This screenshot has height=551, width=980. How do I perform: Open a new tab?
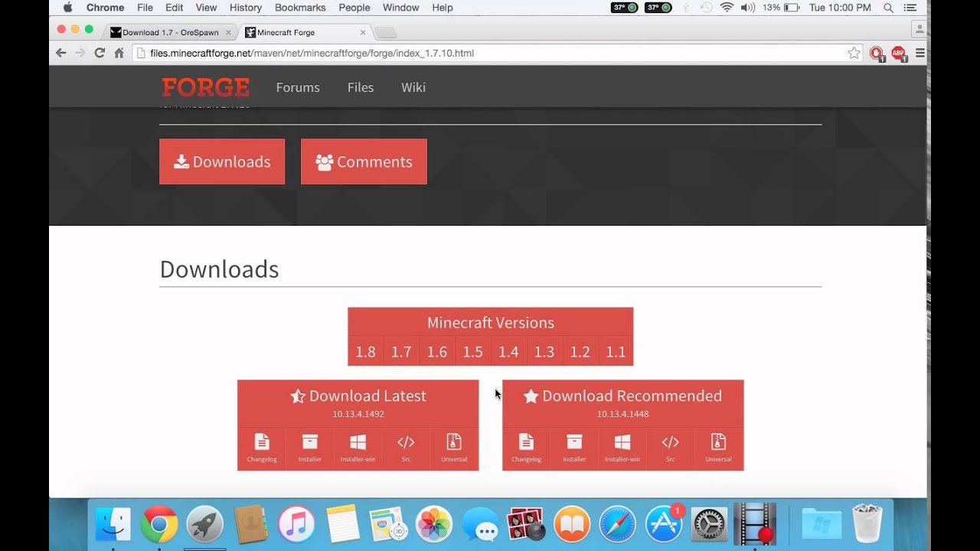coord(386,32)
